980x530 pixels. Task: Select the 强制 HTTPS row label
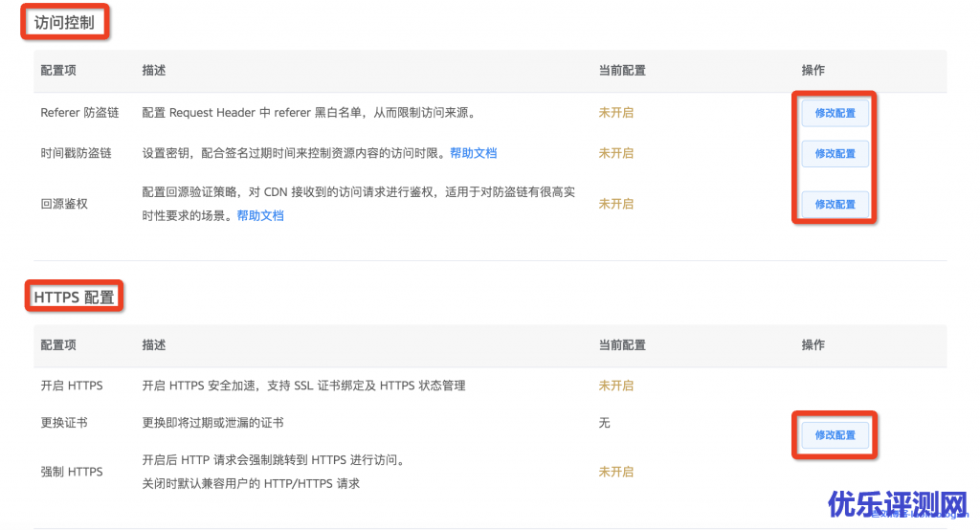(71, 472)
